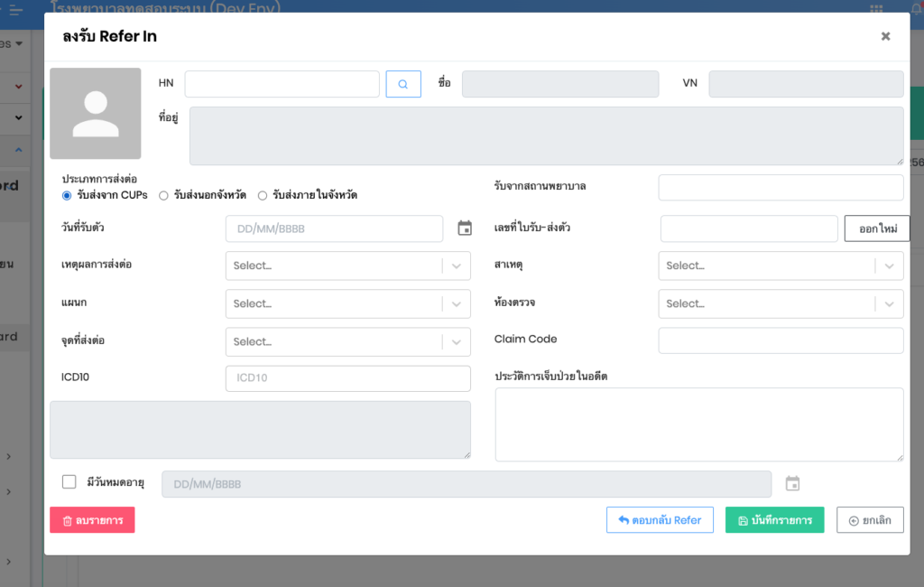Click into the Claim Code input field
924x587 pixels.
point(781,340)
